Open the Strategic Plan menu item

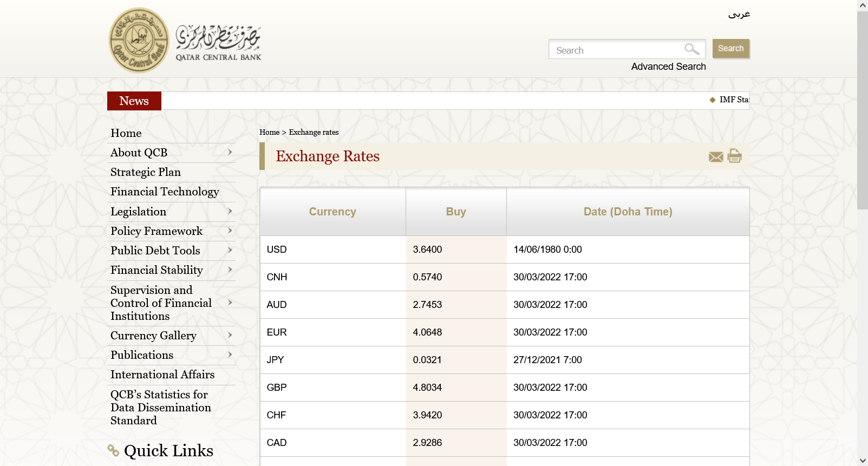(x=146, y=172)
